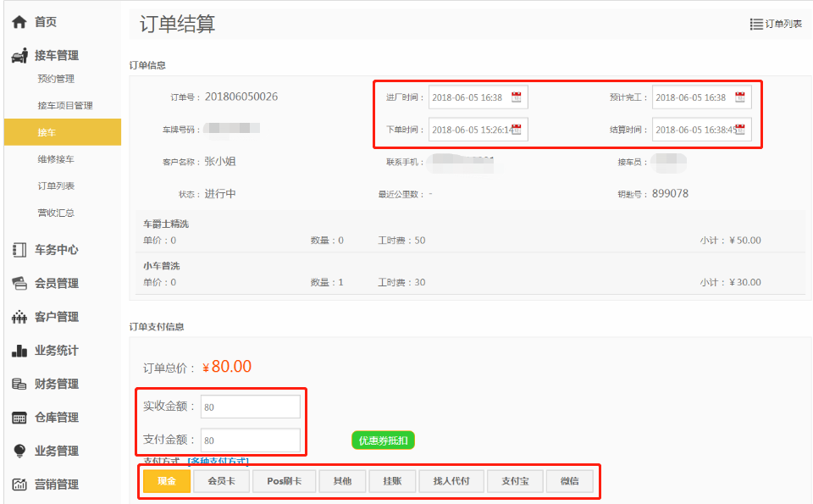This screenshot has width=813, height=504.
Task: Click the list icon beside 订单列表 at top right
Action: point(756,25)
